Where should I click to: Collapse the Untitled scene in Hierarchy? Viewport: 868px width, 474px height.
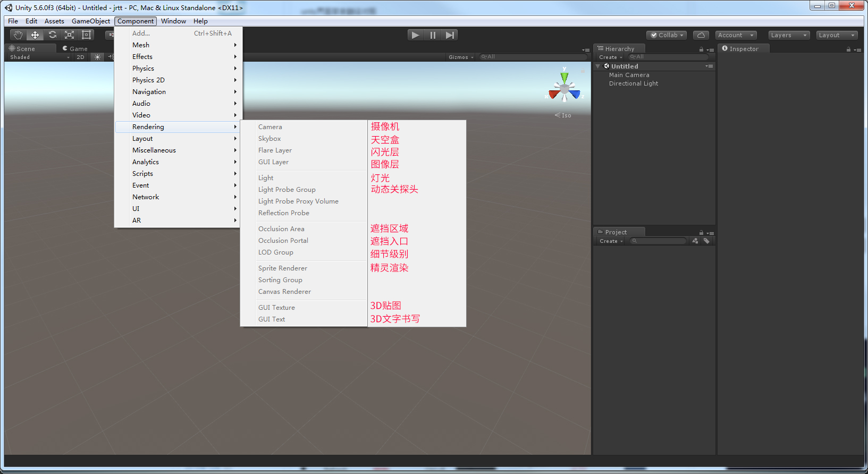click(598, 66)
